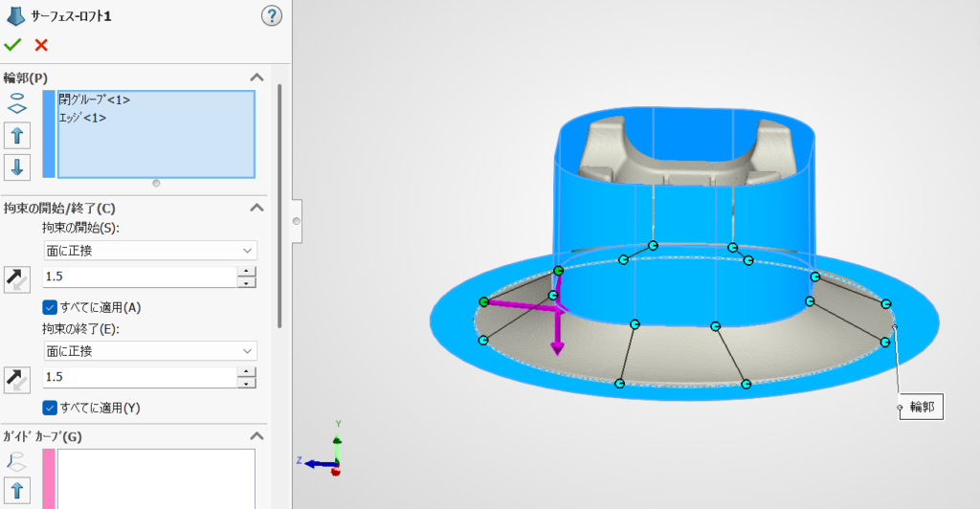Image resolution: width=980 pixels, height=509 pixels.
Task: Increase start tangent length with up spinner
Action: pos(247,272)
